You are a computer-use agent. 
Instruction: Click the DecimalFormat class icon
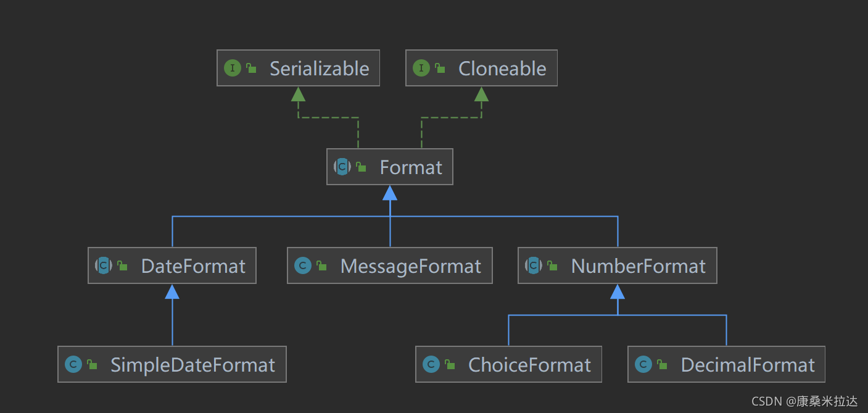tap(643, 364)
